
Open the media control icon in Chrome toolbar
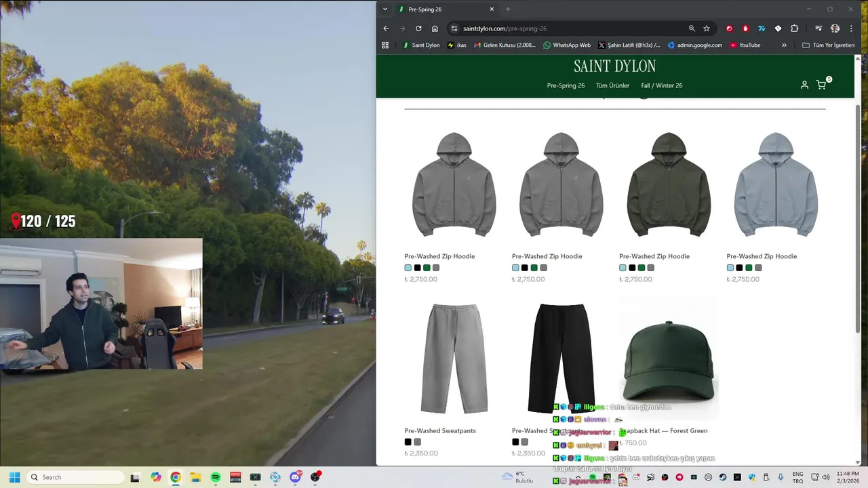[818, 28]
